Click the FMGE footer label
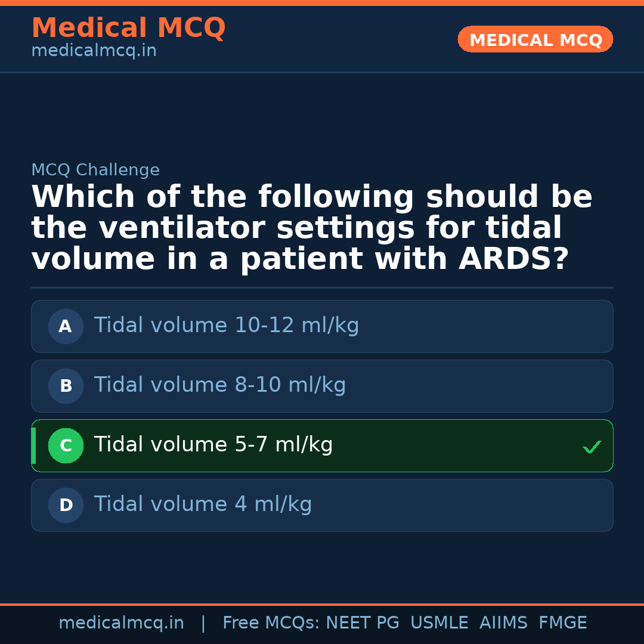 pyautogui.click(x=562, y=623)
